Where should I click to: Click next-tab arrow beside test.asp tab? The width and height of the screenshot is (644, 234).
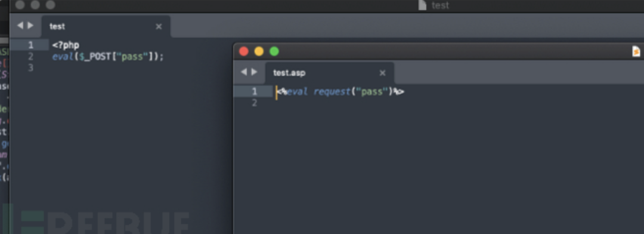254,72
